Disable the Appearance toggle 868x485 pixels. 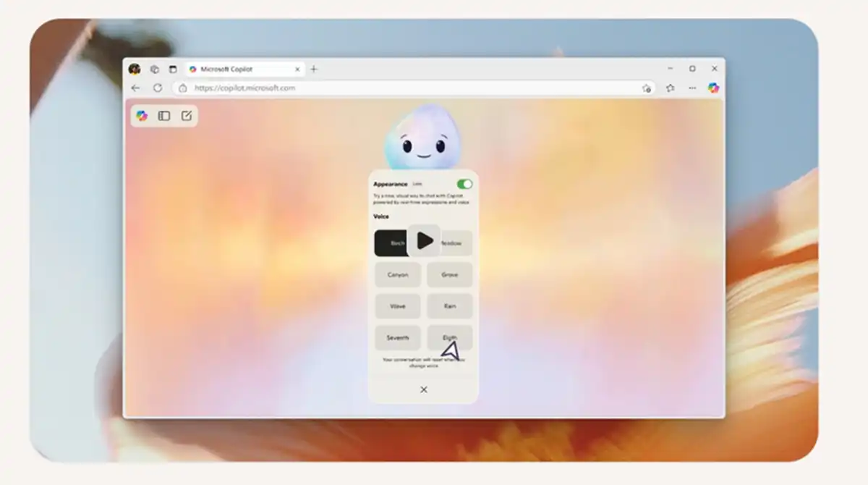point(464,184)
